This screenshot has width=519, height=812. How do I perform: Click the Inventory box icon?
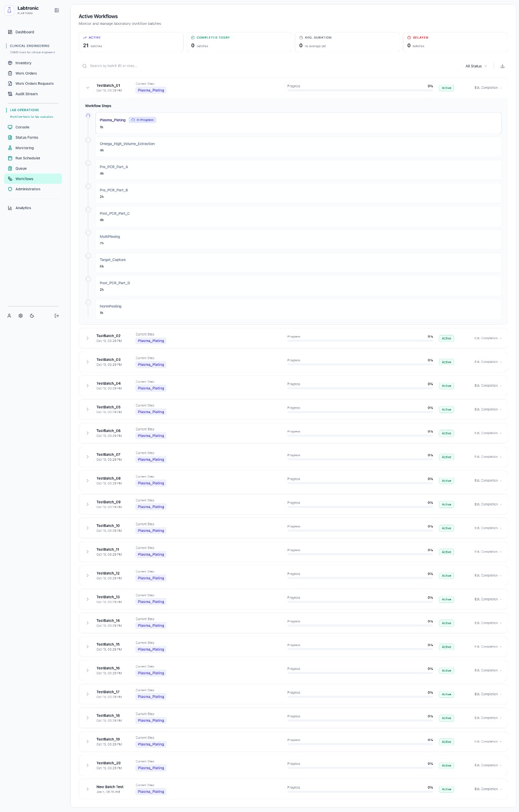pyautogui.click(x=10, y=63)
